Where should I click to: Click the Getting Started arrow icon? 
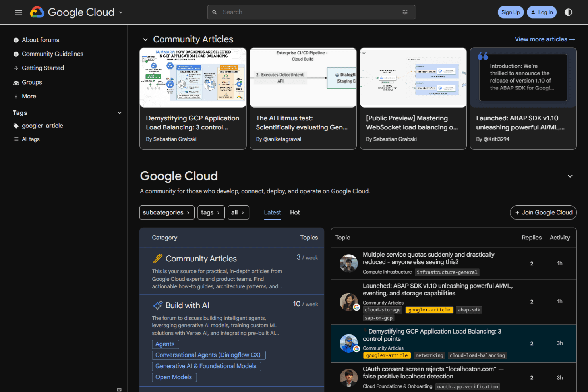16,68
